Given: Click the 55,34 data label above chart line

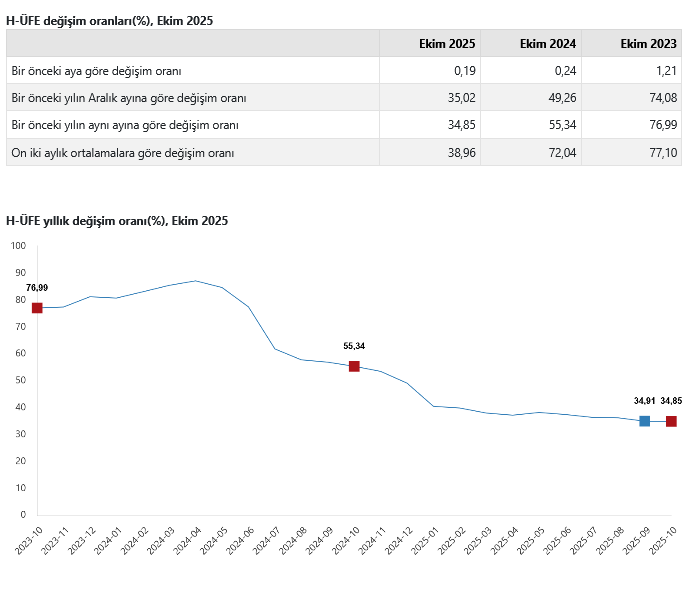Looking at the screenshot, I should (x=354, y=346).
